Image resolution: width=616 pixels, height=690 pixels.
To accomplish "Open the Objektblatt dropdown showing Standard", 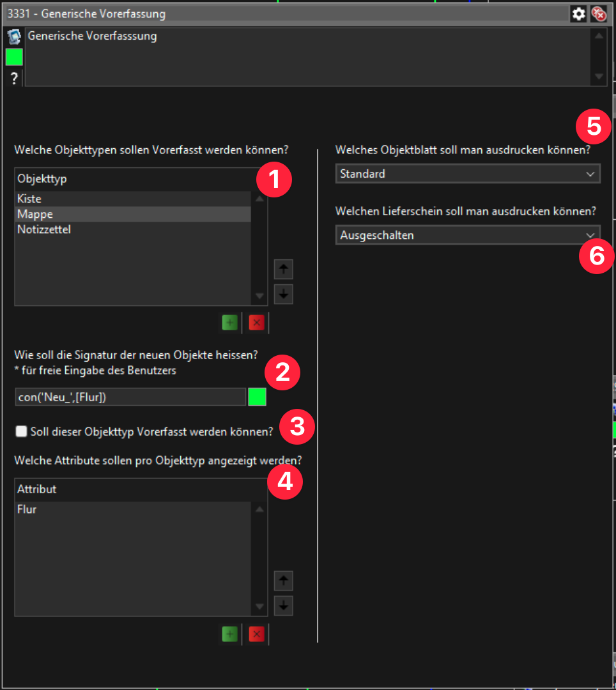I will pyautogui.click(x=467, y=174).
